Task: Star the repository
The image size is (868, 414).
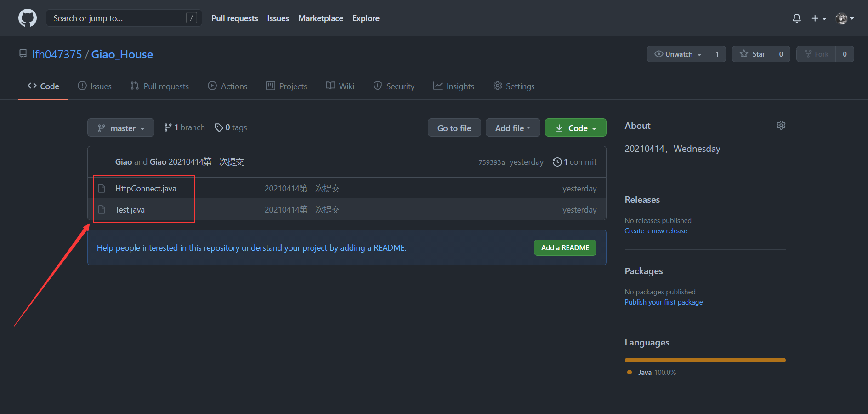Action: tap(752, 54)
